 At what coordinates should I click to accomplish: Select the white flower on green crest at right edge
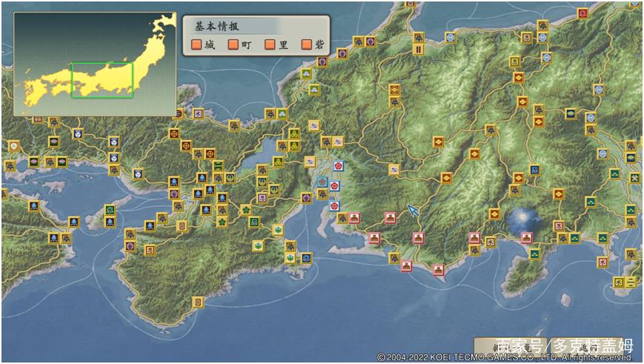tap(634, 178)
